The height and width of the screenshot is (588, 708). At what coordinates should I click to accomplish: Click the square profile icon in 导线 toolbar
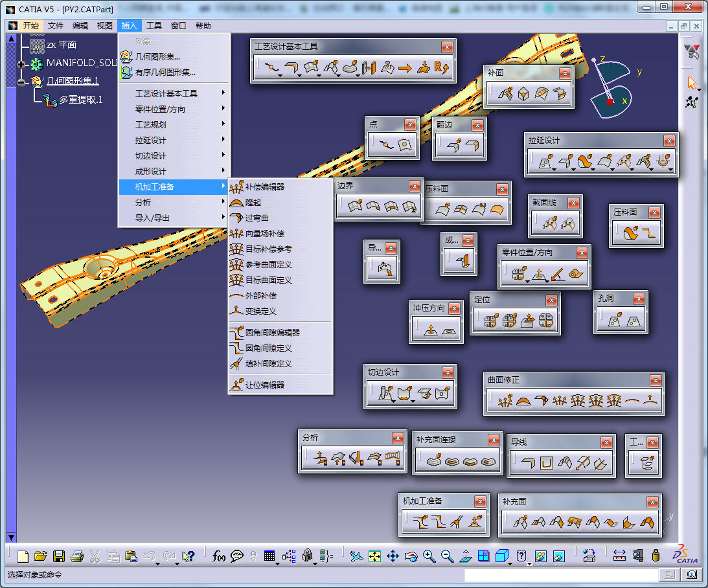point(546,462)
